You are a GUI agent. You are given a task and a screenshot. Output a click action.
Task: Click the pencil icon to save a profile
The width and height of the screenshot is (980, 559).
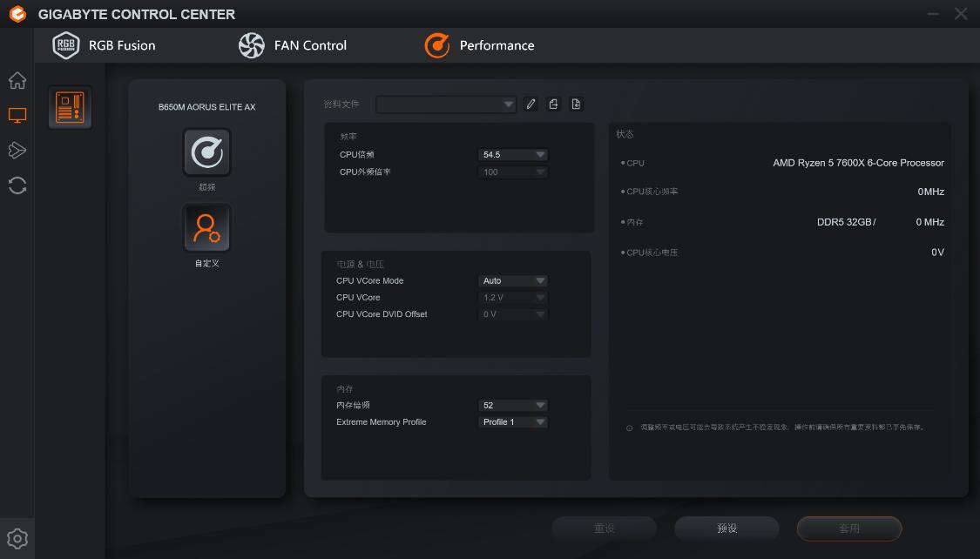click(531, 104)
